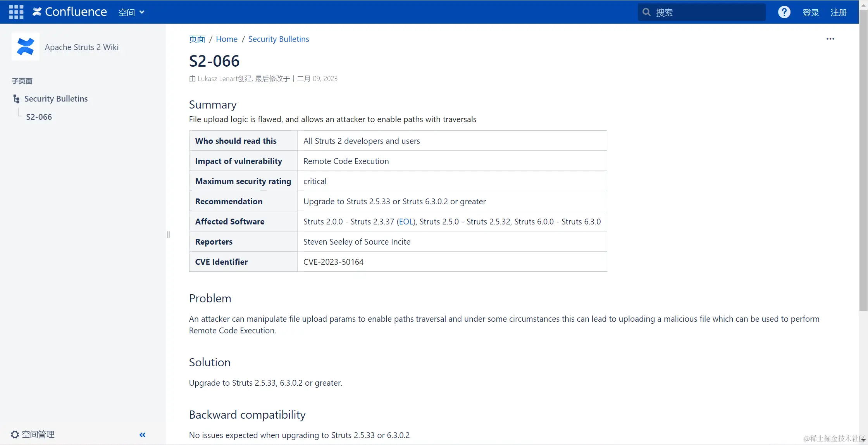The height and width of the screenshot is (445, 868).
Task: Open the app switcher grid icon
Action: (x=16, y=12)
